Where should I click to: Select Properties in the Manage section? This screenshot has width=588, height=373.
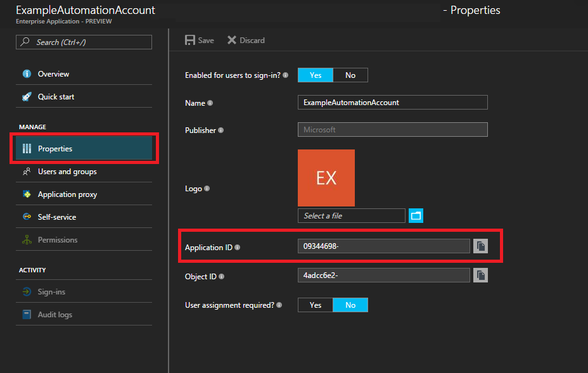tap(84, 148)
